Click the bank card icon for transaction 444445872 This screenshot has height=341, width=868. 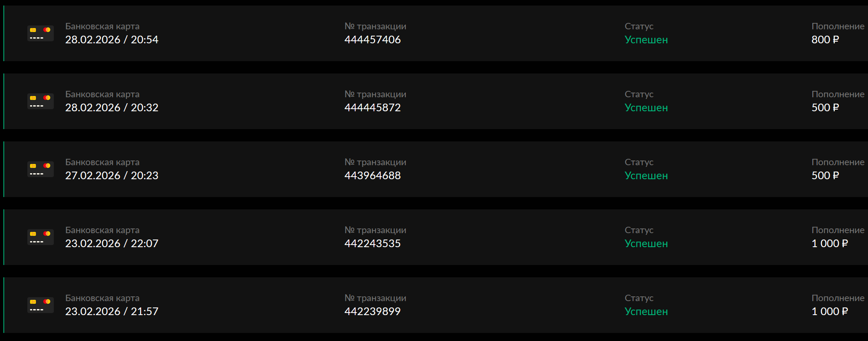[40, 101]
